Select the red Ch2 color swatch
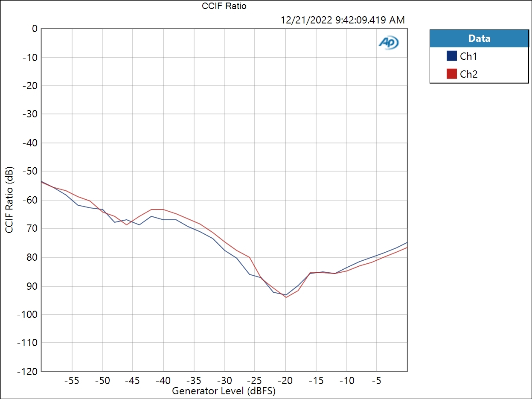Viewport: 532px width, 399px height. click(x=452, y=74)
